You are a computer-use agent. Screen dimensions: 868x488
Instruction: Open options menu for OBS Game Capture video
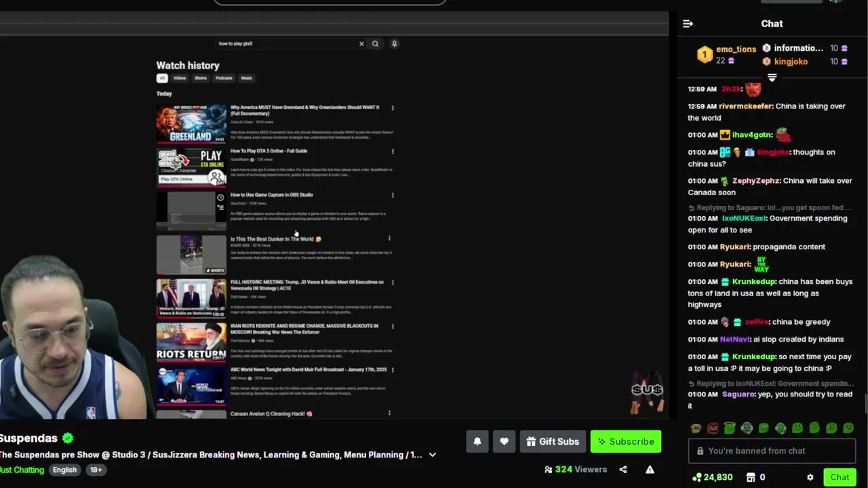point(392,195)
